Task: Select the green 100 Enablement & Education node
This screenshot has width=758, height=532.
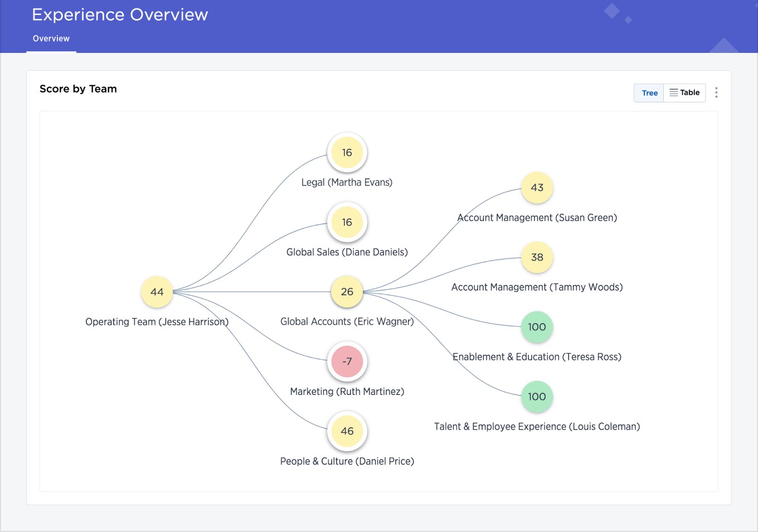Action: click(x=537, y=327)
